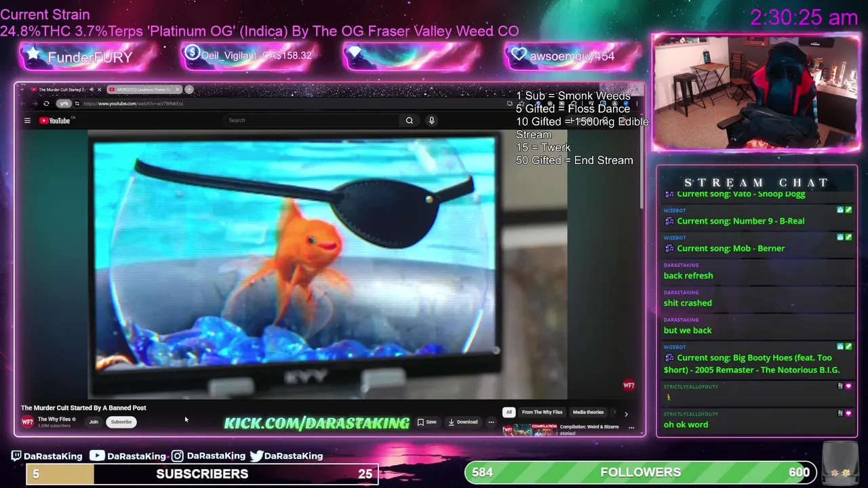Subscribe to The Why Files channel
The width and height of the screenshot is (868, 488).
click(x=121, y=422)
